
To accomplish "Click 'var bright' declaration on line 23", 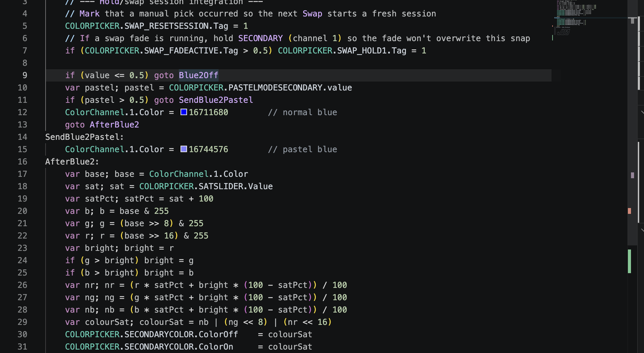I will pyautogui.click(x=89, y=249).
